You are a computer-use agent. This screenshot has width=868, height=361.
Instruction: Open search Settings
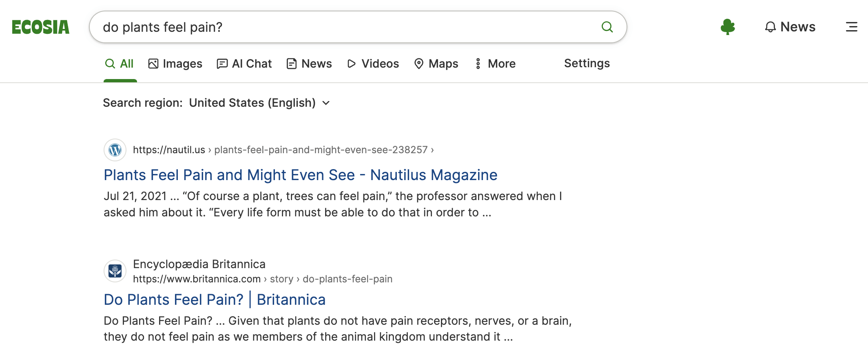click(587, 63)
